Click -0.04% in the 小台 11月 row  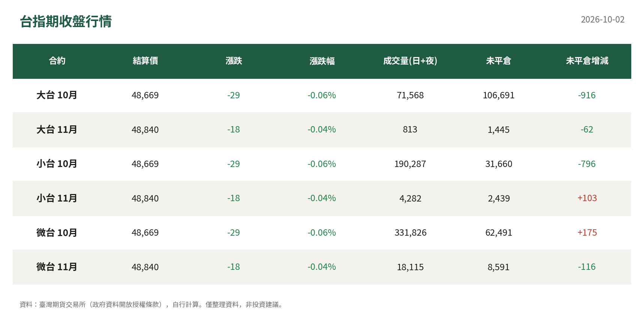click(322, 198)
